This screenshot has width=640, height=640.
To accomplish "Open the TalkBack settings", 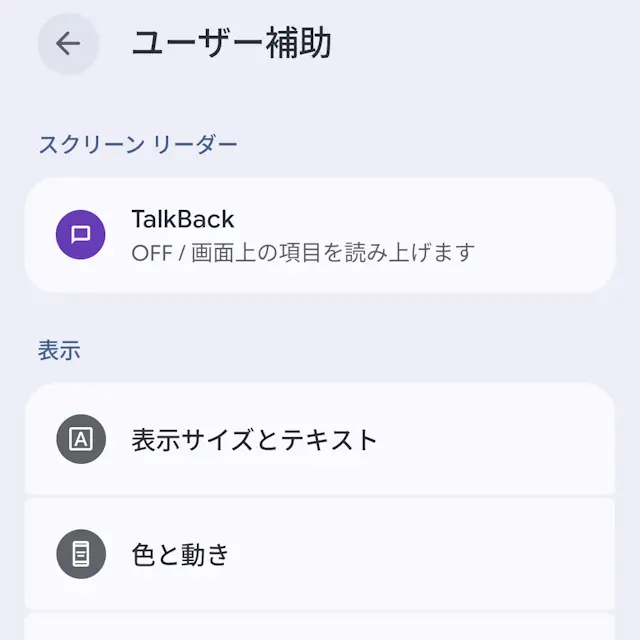I will click(320, 235).
